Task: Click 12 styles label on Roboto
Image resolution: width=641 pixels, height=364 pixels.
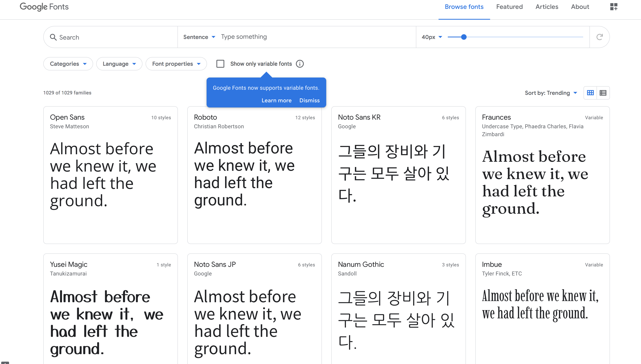Action: pos(305,117)
